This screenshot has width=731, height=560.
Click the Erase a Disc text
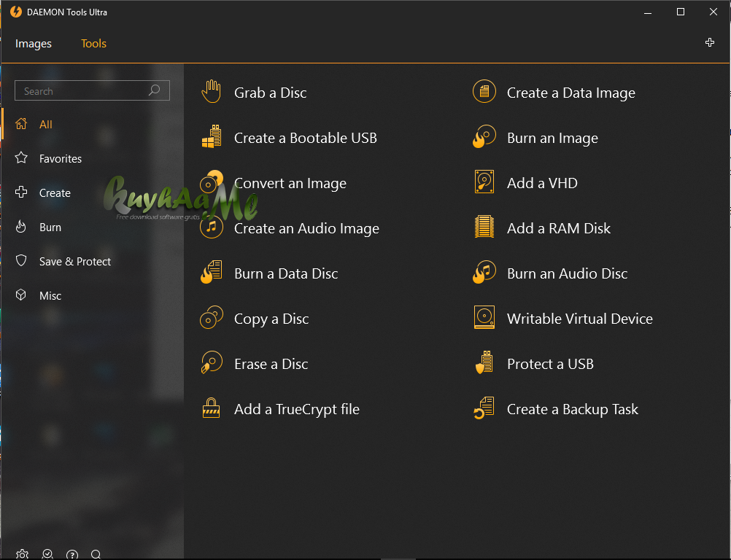pos(271,363)
